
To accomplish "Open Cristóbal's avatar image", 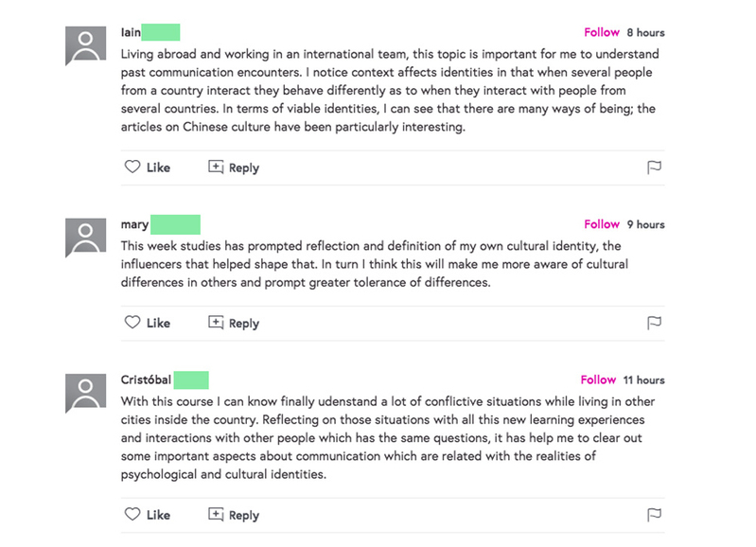I will coord(86,393).
